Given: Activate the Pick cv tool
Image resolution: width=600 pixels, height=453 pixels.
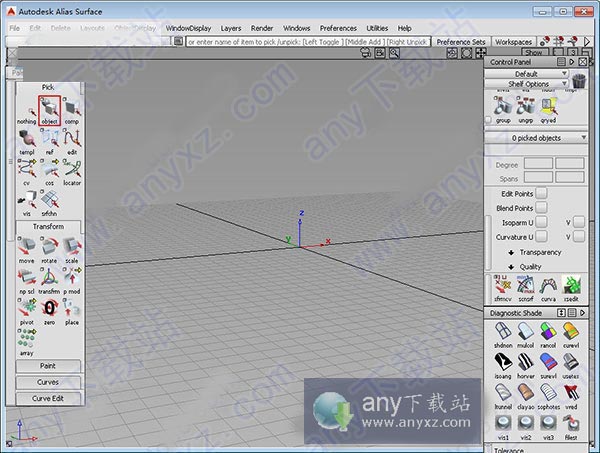Looking at the screenshot, I should coord(26,172).
